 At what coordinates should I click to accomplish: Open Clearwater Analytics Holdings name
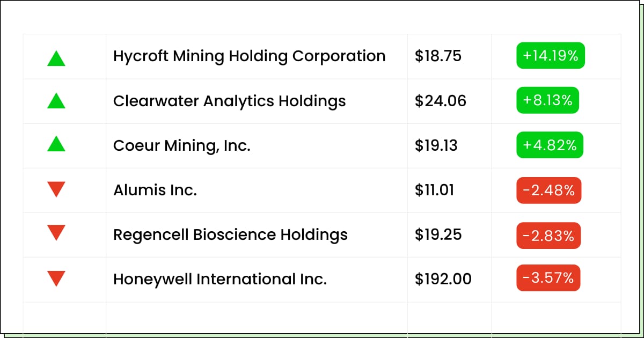229,101
